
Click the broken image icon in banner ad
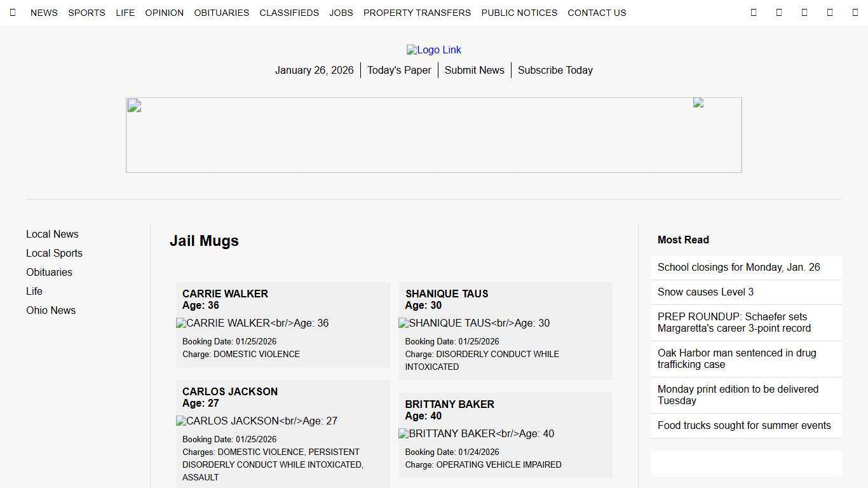(x=133, y=106)
